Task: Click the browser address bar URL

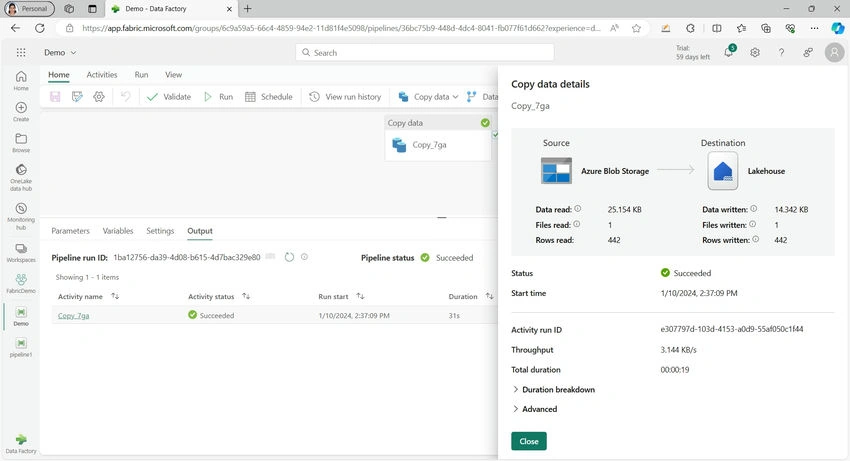Action: (x=342, y=28)
